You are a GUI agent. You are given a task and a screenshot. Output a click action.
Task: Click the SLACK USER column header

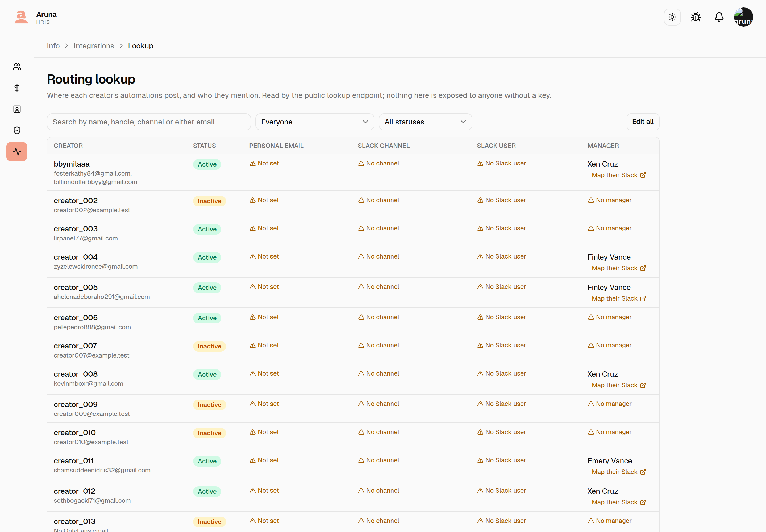(x=496, y=146)
